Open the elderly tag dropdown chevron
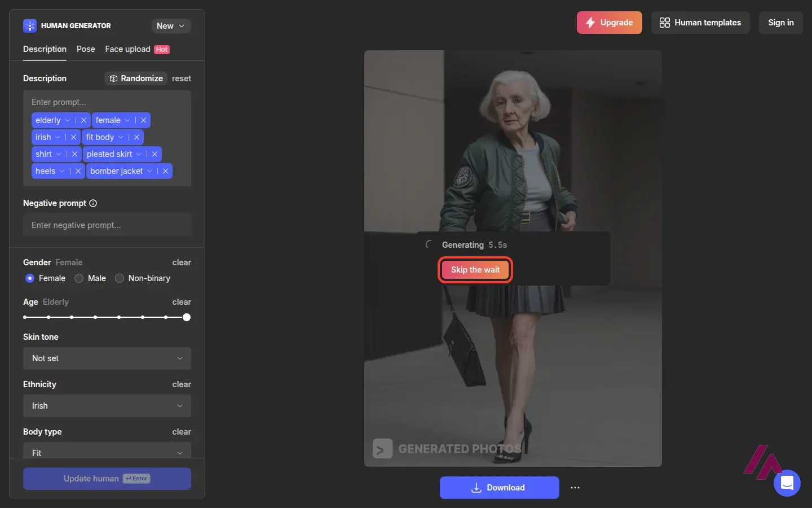The height and width of the screenshot is (508, 812). 68,120
